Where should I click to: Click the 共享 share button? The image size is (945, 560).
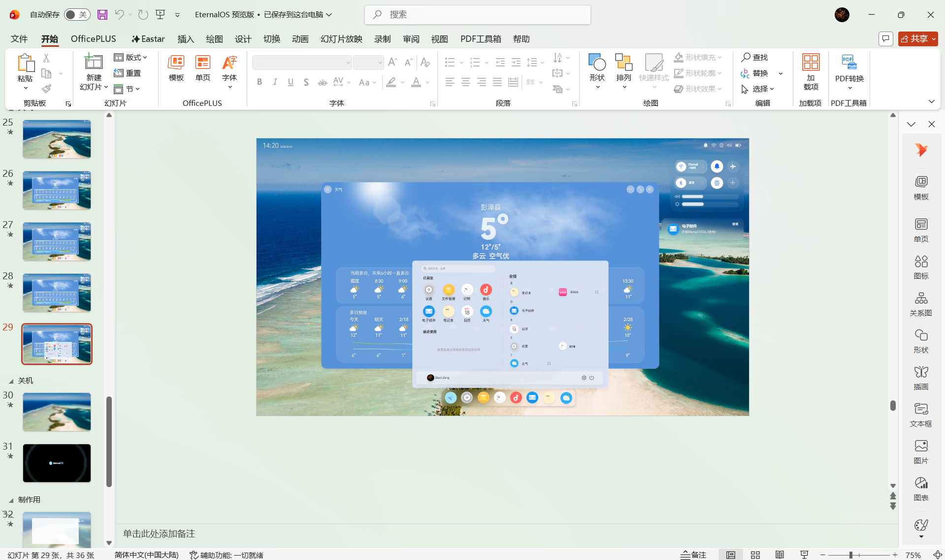[x=917, y=39]
